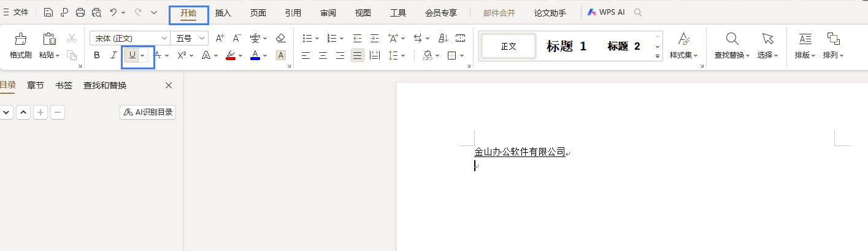Viewport: 868px width, 251px height.
Task: Apply the 标题 1 style
Action: 566,46
